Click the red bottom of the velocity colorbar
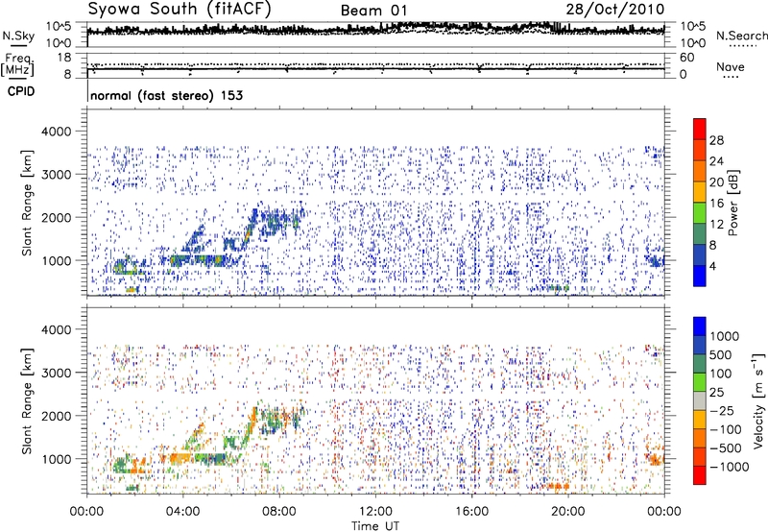This screenshot has height=532, width=768. click(x=700, y=475)
